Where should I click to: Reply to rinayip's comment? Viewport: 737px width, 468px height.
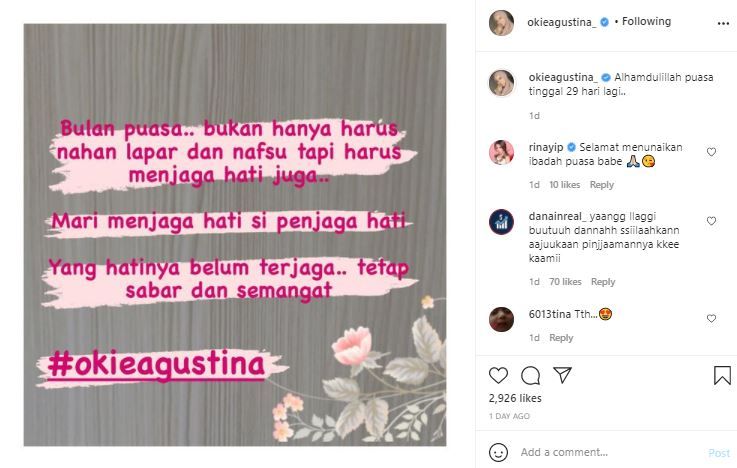[602, 185]
